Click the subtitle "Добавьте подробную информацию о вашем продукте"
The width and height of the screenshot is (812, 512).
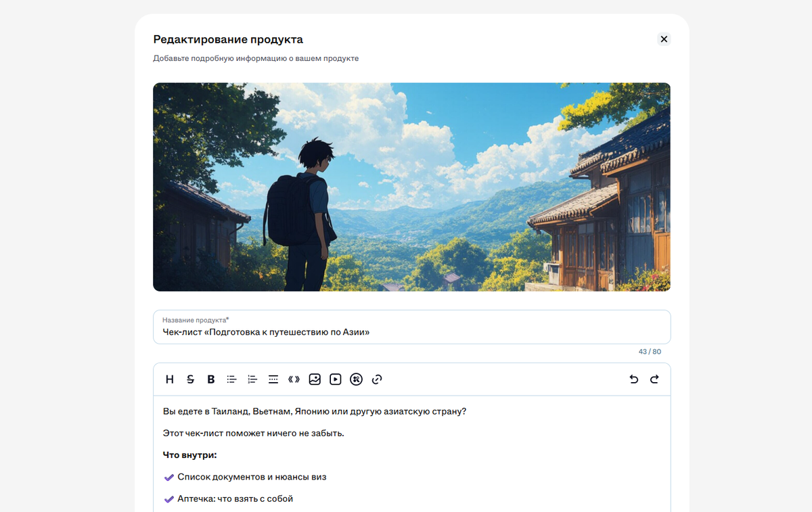pos(256,59)
